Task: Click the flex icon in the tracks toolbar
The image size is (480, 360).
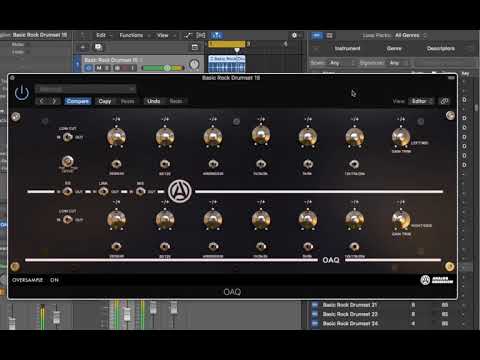Action: (x=201, y=35)
